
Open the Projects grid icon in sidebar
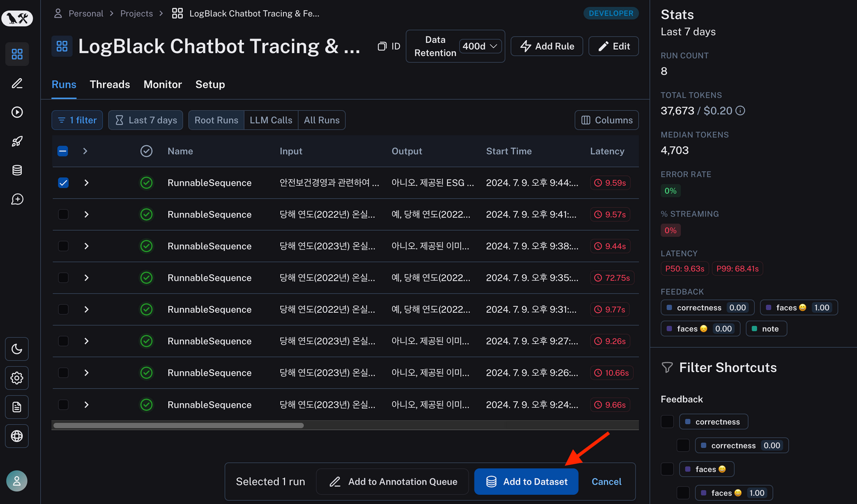point(17,54)
